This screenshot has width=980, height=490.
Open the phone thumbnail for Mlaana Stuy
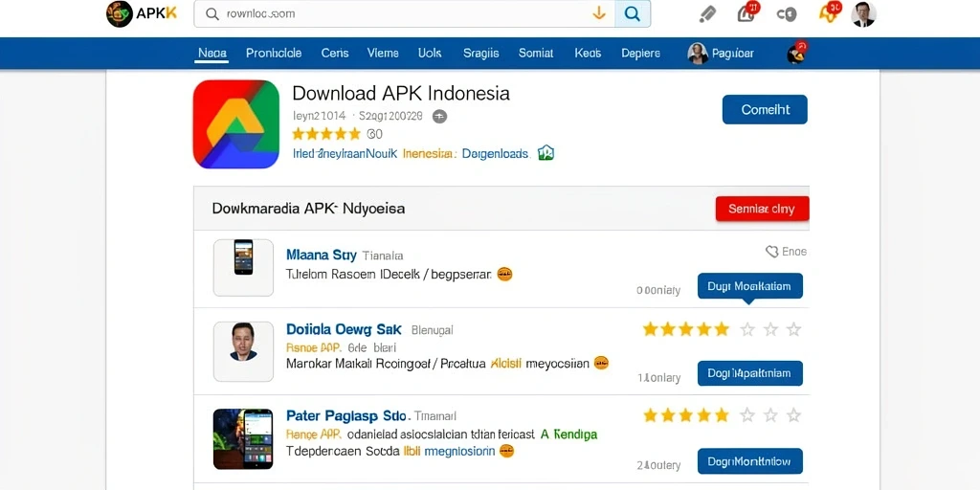(244, 268)
